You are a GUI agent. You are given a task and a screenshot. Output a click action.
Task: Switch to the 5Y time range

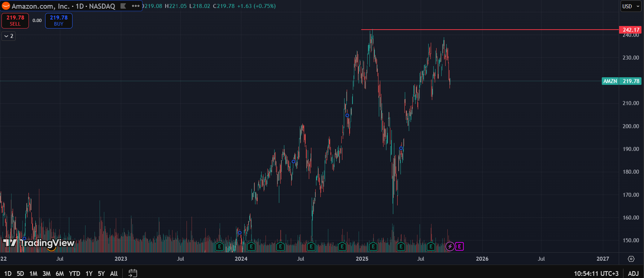tap(101, 273)
